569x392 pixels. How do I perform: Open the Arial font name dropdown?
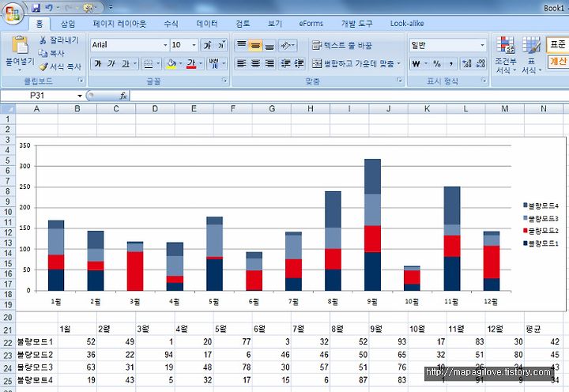(x=165, y=45)
